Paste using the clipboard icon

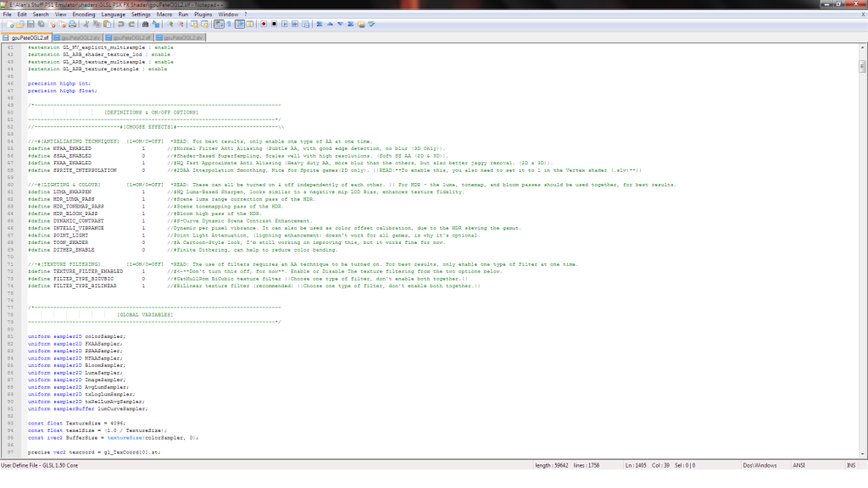[x=107, y=25]
